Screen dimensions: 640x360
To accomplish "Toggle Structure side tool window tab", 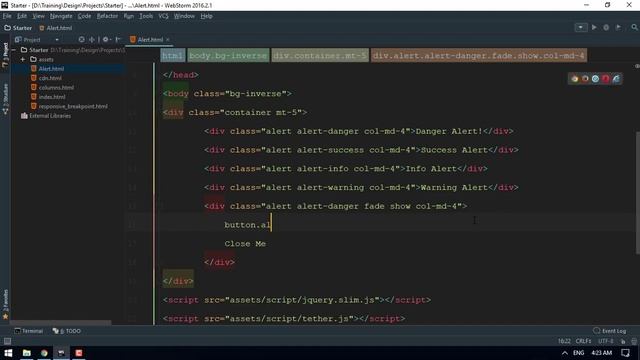I will click(5, 99).
